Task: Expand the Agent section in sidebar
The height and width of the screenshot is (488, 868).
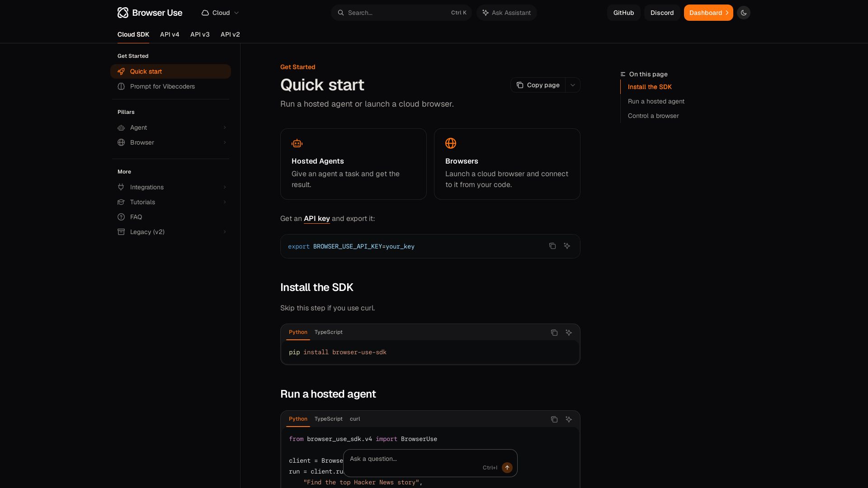Action: [171, 127]
